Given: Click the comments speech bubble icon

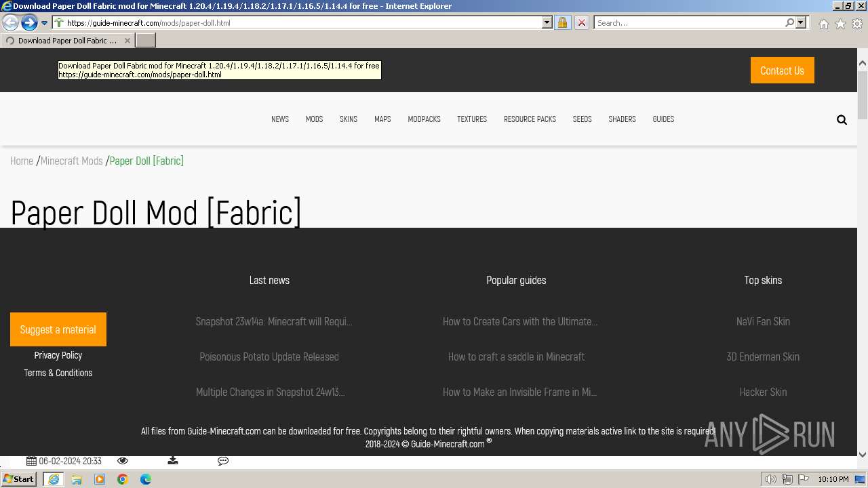Looking at the screenshot, I should 223,461.
